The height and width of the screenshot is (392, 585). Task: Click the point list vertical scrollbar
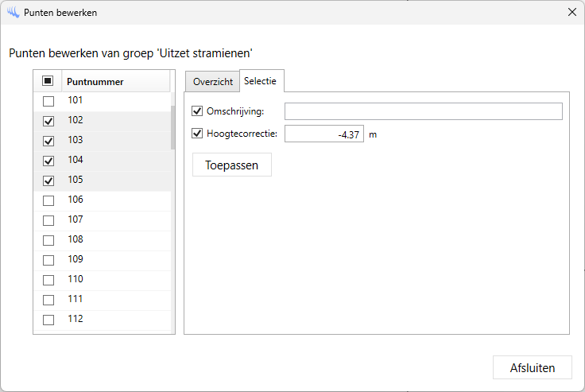click(x=172, y=127)
